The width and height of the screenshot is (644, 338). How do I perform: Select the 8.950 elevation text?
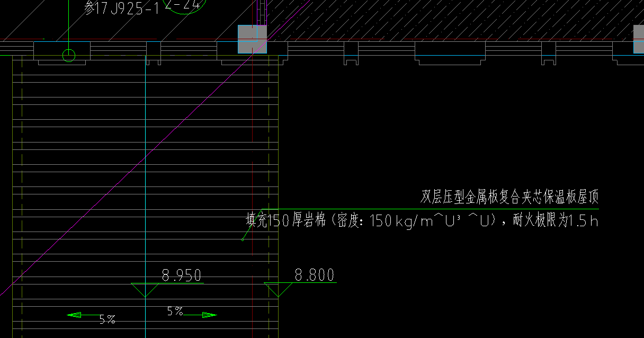pos(182,275)
